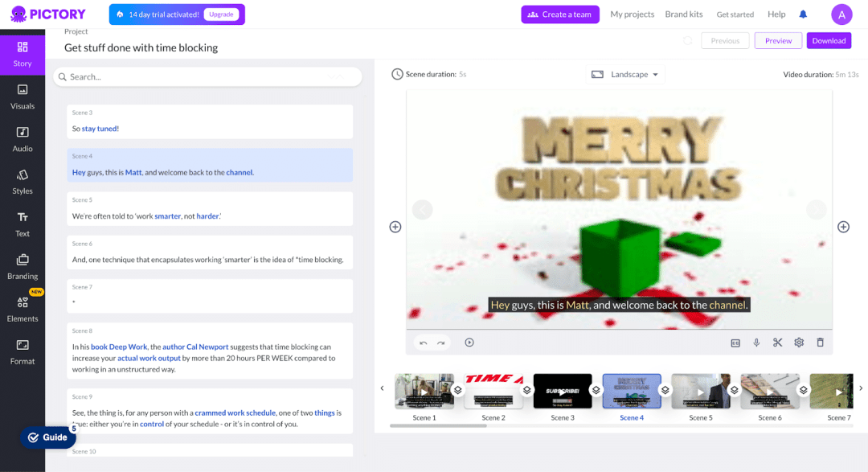Open notifications bell icon

[x=803, y=14]
